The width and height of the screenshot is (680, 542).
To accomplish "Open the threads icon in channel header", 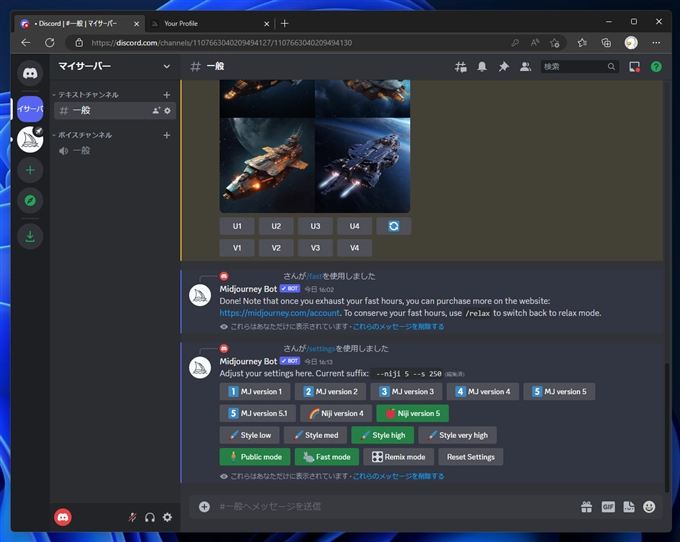I will (x=461, y=66).
